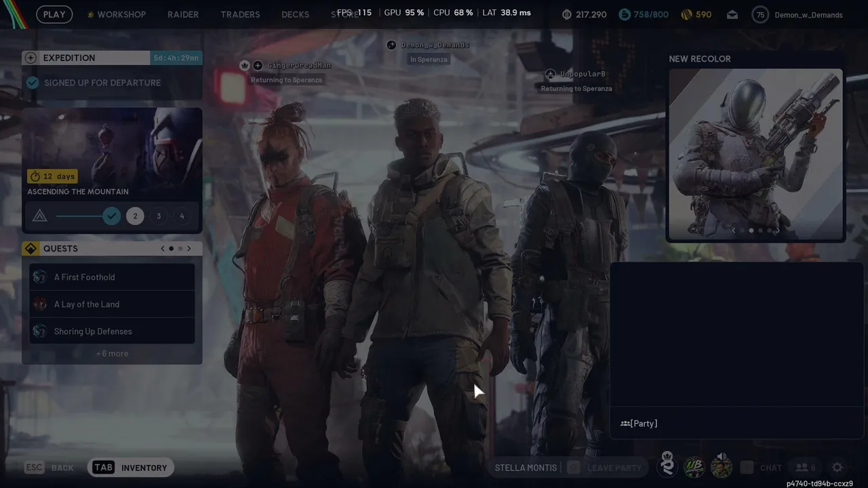Screen dimensions: 868x488
Task: Click the icon next to Demon_w_Demands nameplate
Action: click(391, 45)
